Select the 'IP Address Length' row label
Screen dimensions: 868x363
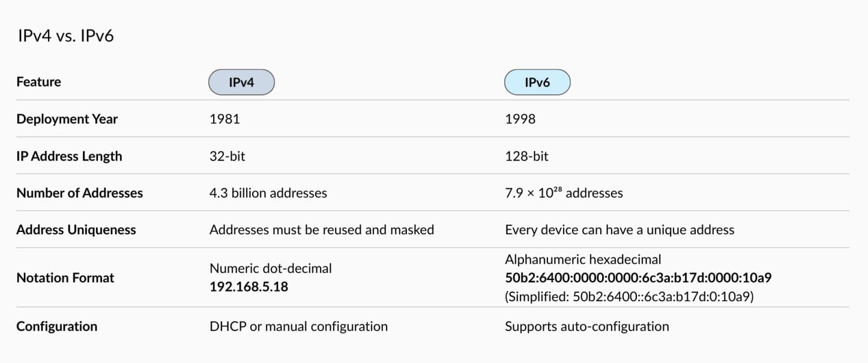(69, 156)
